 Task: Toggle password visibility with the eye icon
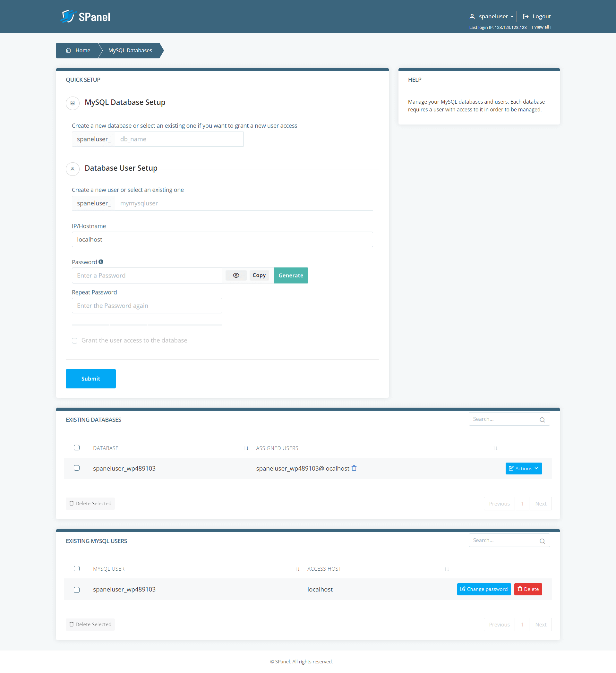(x=236, y=276)
